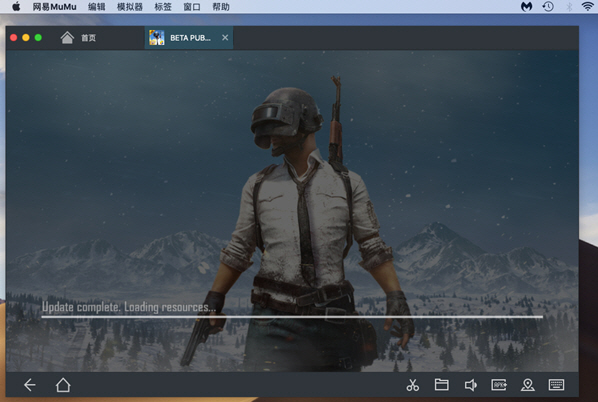Open the 网易MuMu application menu
Viewport: 598px width, 402px height.
[54, 6]
